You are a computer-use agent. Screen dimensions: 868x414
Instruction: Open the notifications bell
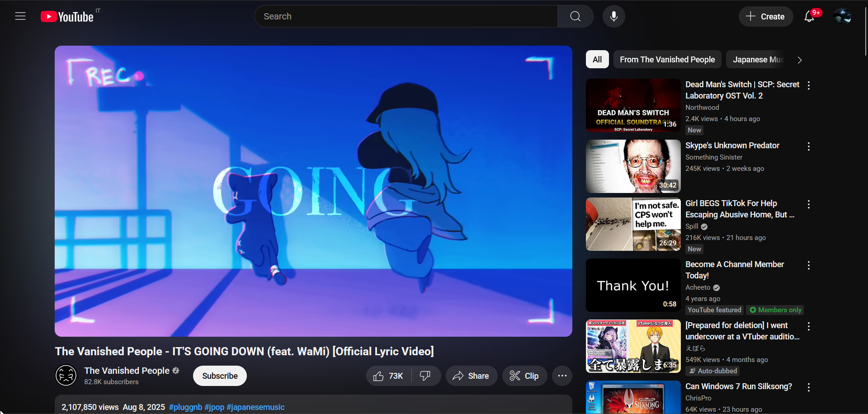(x=809, y=17)
